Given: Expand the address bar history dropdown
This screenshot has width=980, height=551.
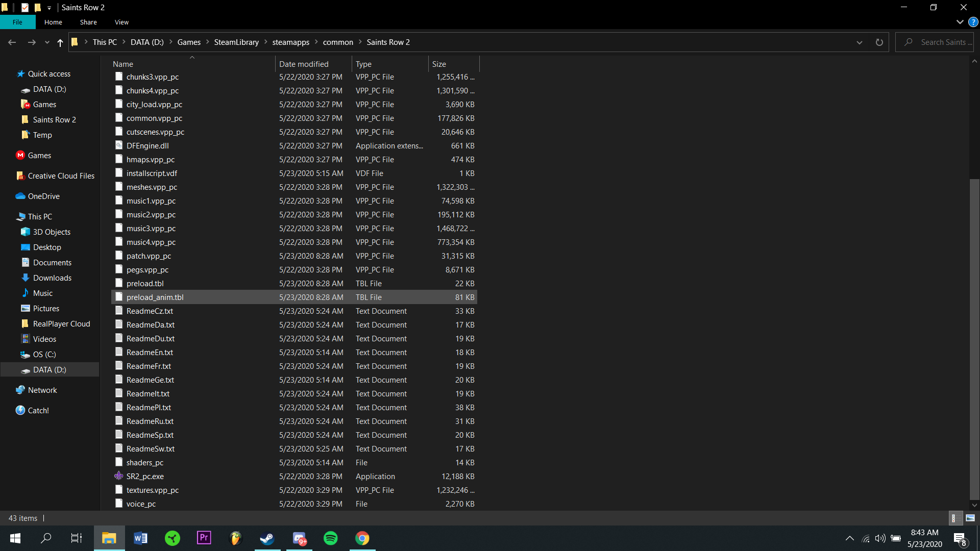Looking at the screenshot, I should (x=860, y=42).
